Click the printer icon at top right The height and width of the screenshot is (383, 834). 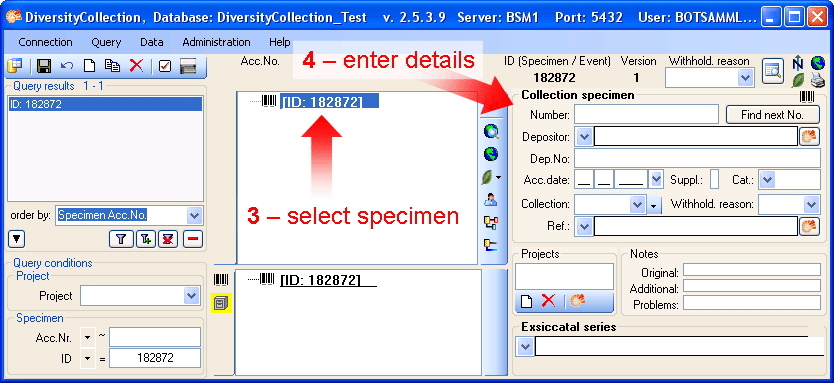tap(817, 80)
